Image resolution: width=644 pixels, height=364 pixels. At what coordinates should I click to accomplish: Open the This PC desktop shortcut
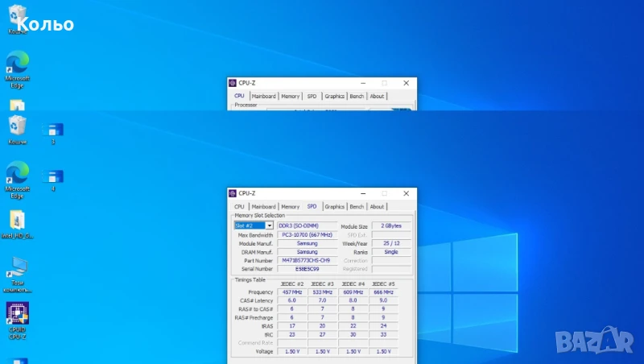[17, 267]
